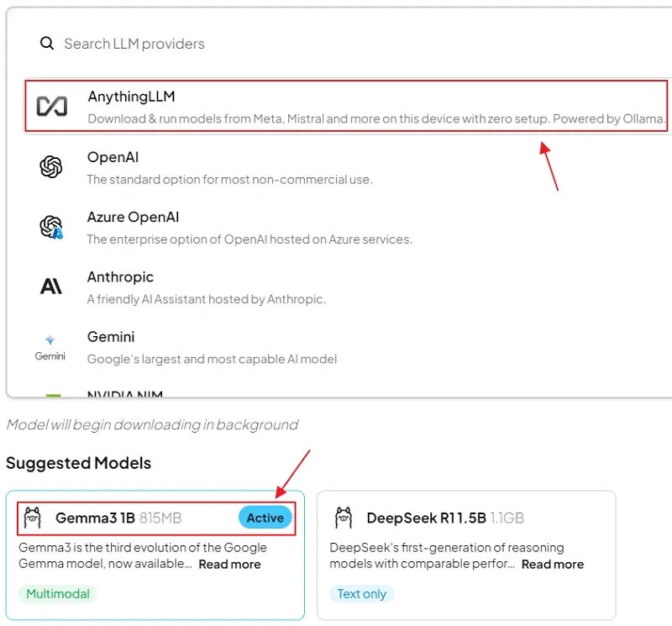Click the DeepSeek R1 llama icon
The image size is (672, 626).
(344, 518)
